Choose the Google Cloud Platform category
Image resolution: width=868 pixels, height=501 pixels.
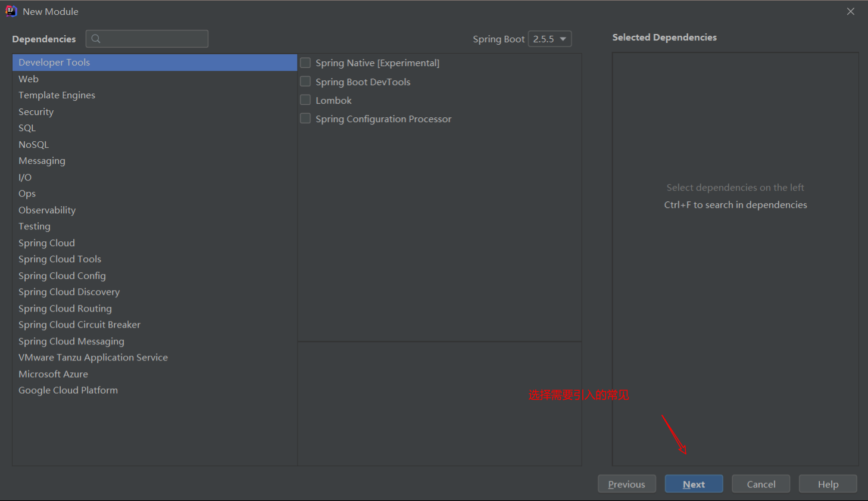[155, 390]
